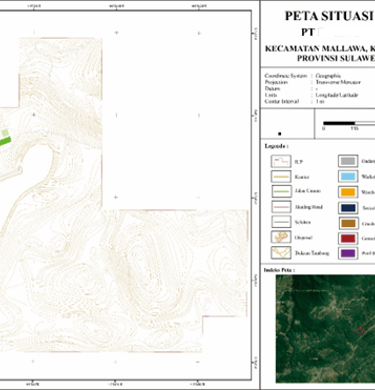This screenshot has height=390, width=375.
Task: Pick the red legend color swatch
Action: [x=348, y=238]
